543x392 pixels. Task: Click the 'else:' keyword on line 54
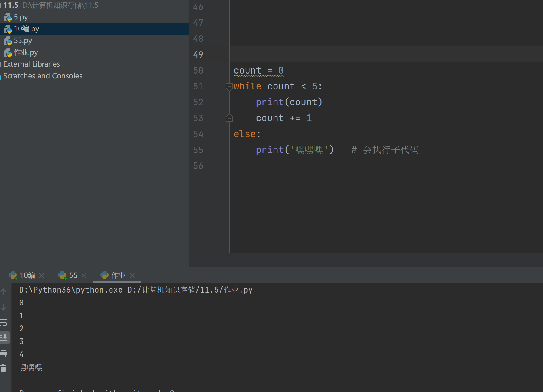(247, 134)
